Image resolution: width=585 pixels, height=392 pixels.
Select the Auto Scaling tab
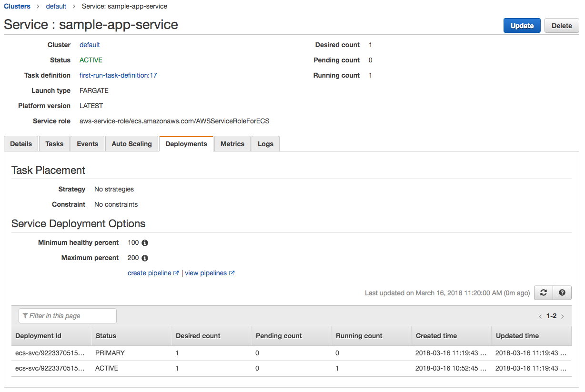(131, 144)
